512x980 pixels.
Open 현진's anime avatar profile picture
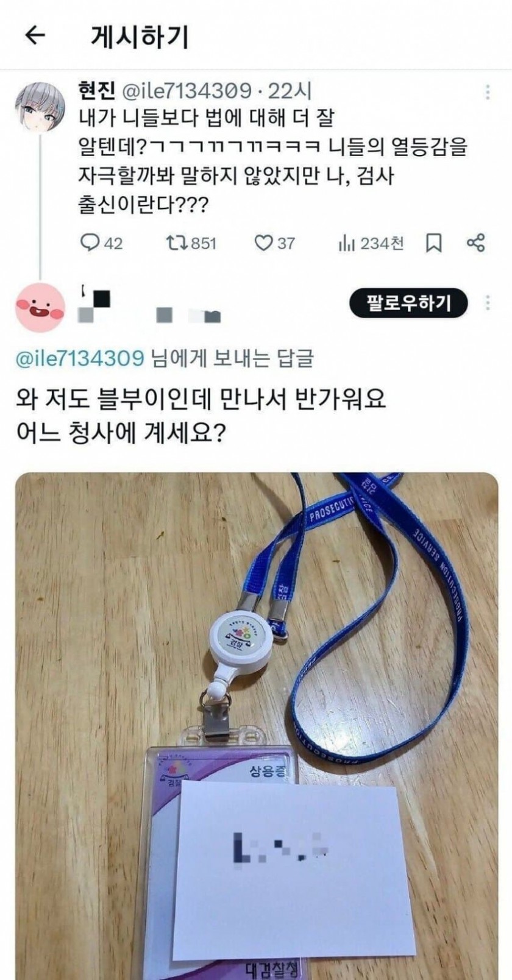point(40,105)
